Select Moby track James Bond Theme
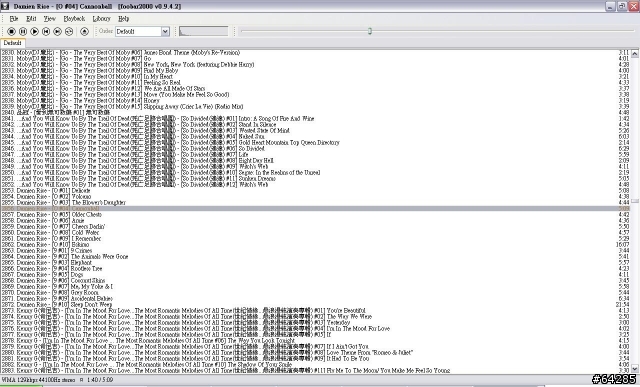This screenshot has height=387, width=640. 315,53
